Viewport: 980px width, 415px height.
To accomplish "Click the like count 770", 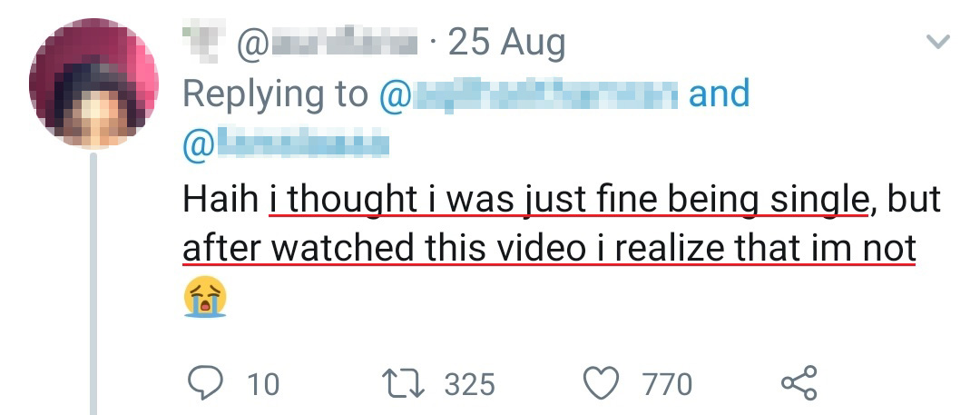I will [667, 384].
